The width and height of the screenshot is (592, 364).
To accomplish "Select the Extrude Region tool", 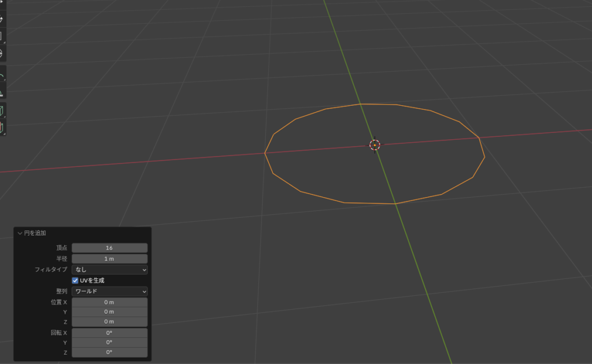I will click(2, 127).
